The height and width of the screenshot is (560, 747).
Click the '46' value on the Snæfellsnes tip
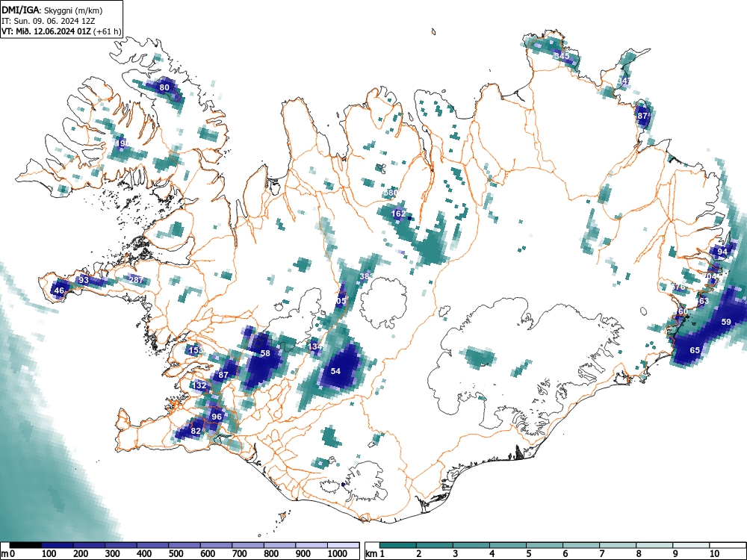[59, 291]
